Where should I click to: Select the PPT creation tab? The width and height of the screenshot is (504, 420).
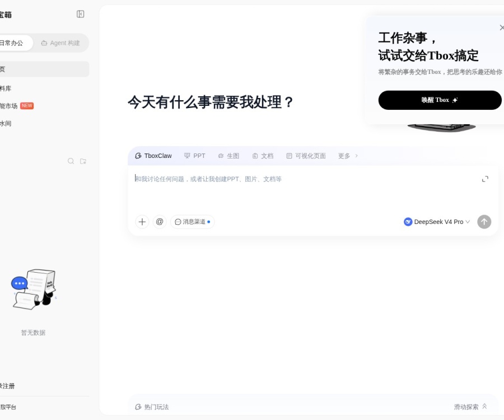coord(194,156)
